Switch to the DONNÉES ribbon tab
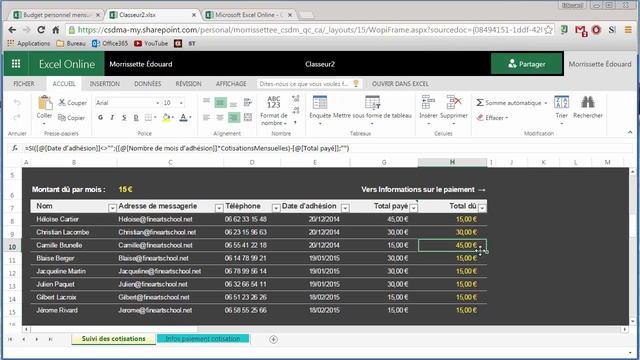Image resolution: width=640 pixels, height=360 pixels. [147, 84]
